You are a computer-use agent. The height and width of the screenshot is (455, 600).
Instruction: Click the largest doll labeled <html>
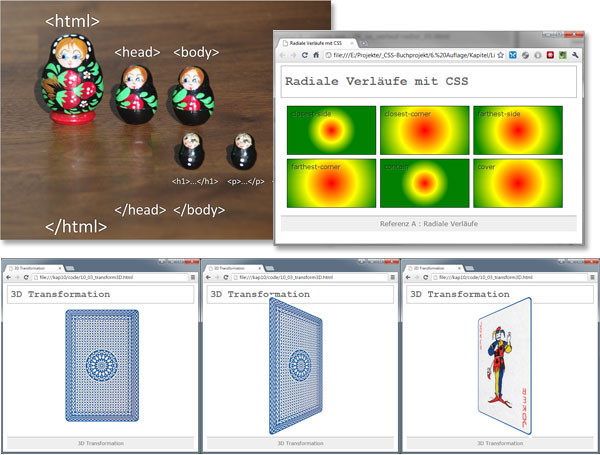point(72,79)
